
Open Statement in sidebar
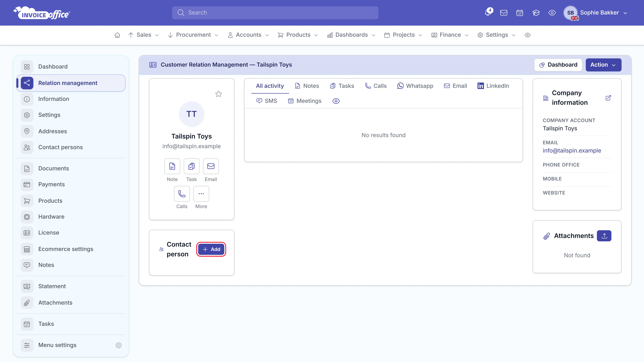point(71,286)
